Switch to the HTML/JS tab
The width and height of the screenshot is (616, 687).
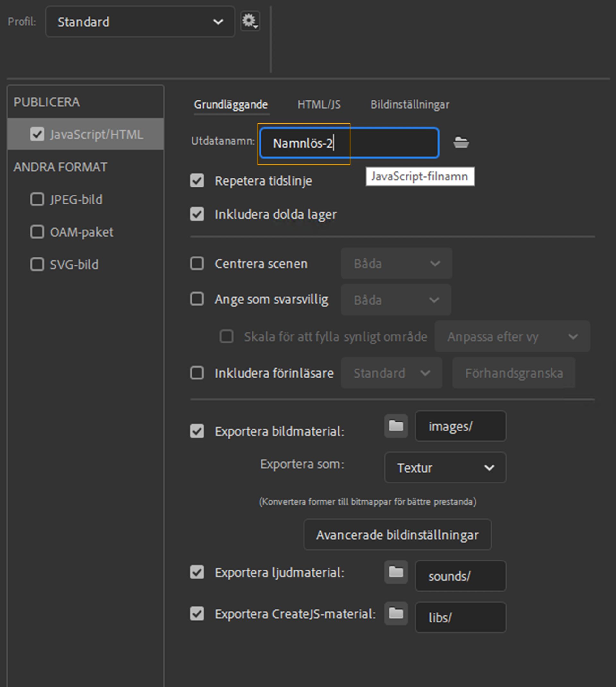click(x=319, y=104)
